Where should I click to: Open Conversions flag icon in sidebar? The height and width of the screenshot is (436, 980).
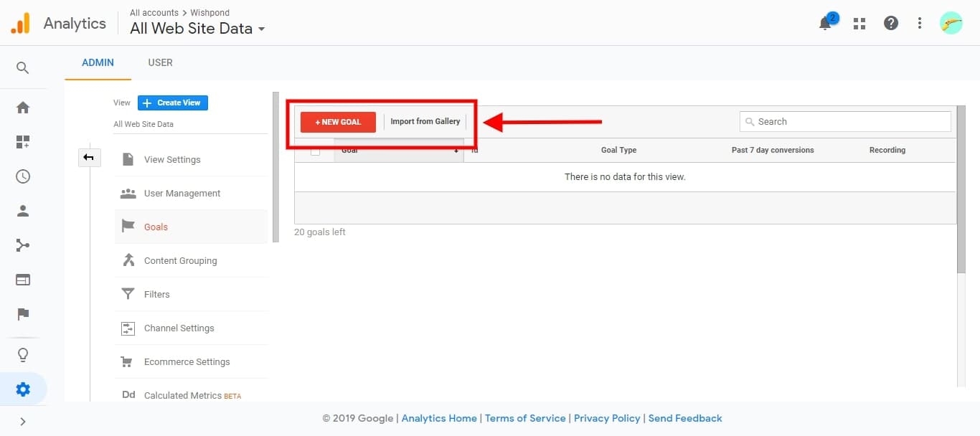(x=23, y=314)
